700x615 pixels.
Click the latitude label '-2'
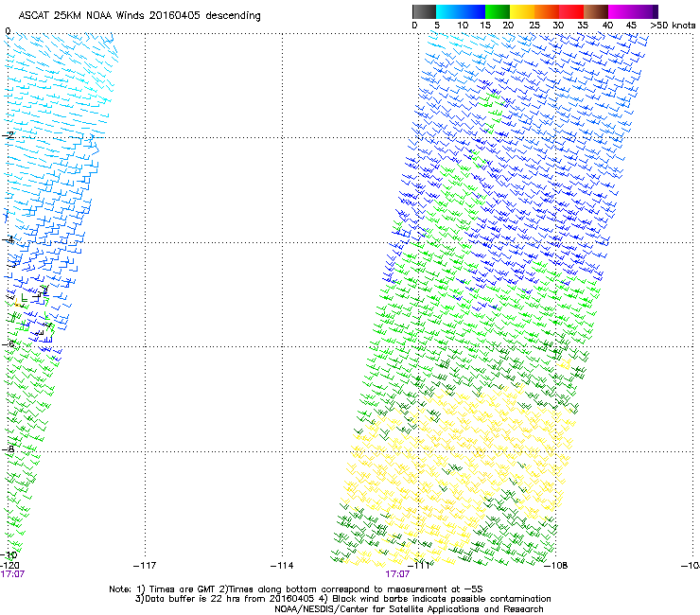tap(9, 135)
